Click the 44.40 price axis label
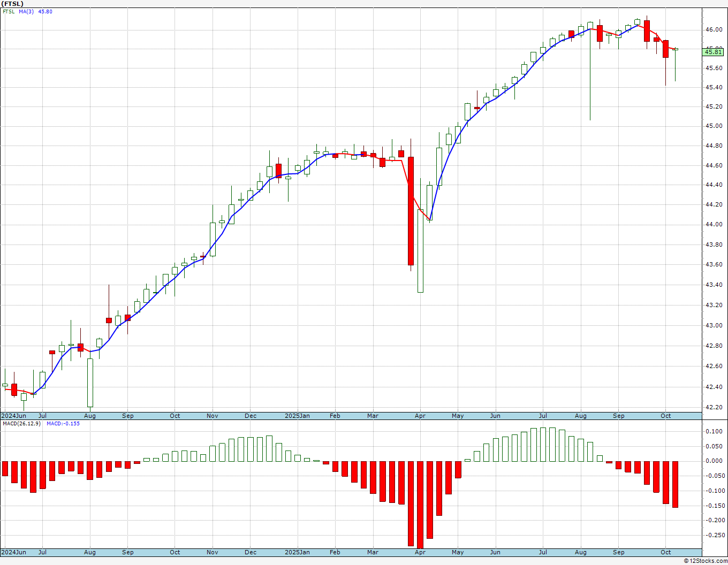Image resolution: width=728 pixels, height=565 pixels. (x=713, y=185)
